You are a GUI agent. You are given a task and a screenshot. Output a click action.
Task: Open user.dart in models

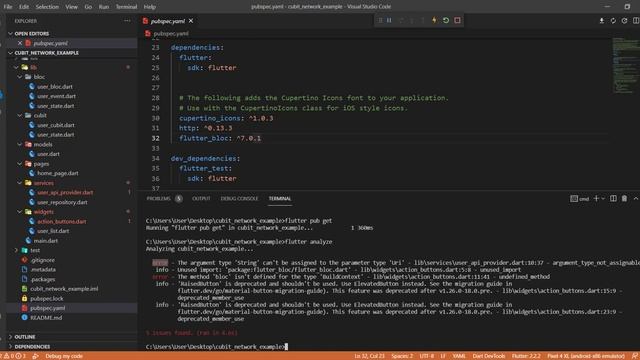[48, 154]
